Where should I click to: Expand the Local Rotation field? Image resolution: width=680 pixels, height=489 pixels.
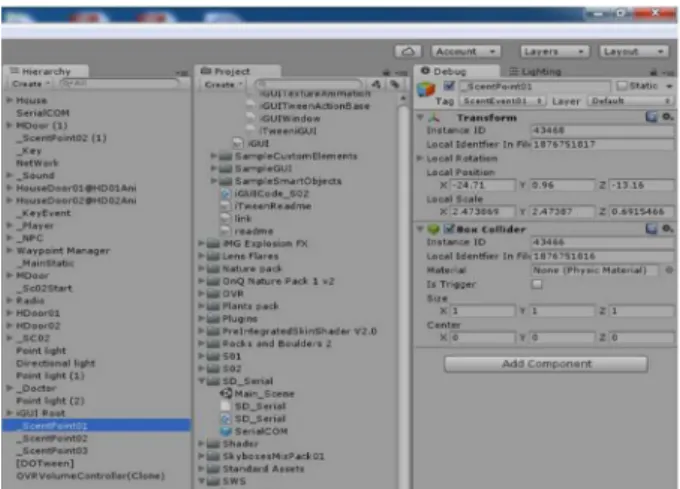click(419, 158)
